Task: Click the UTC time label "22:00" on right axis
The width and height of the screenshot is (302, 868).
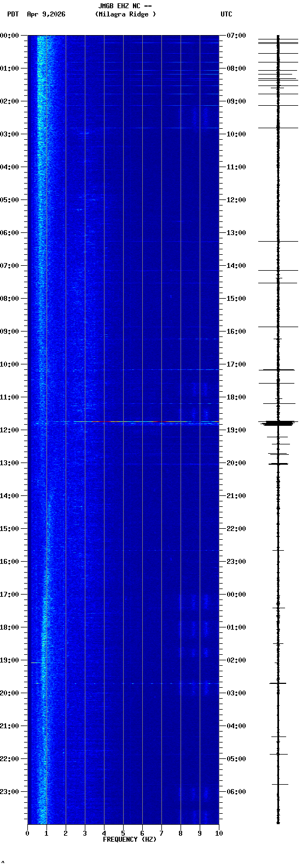Action: click(236, 529)
